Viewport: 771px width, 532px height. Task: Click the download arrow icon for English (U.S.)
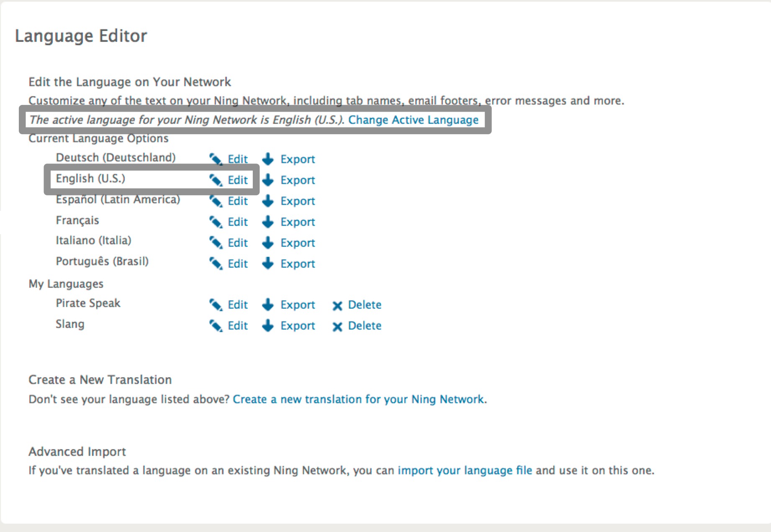(x=268, y=180)
